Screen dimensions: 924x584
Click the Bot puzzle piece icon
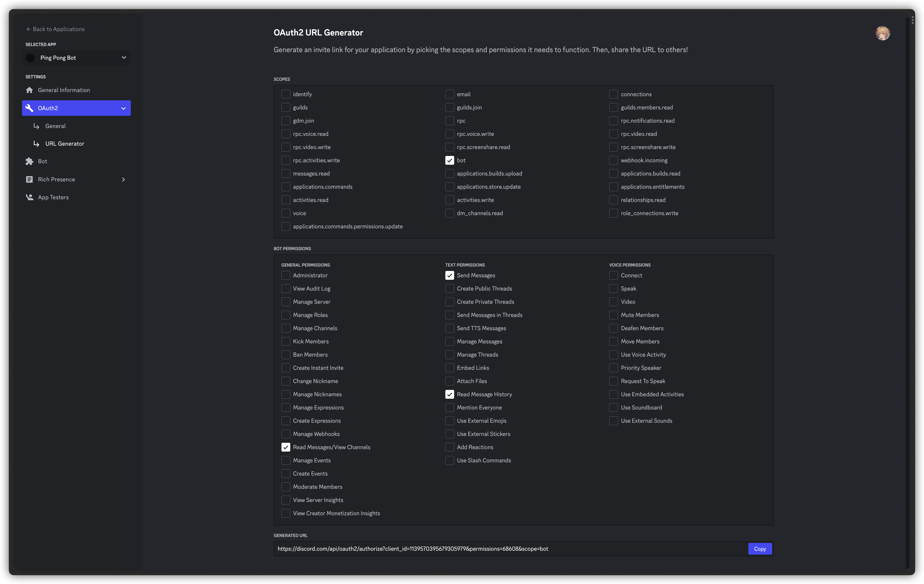[x=29, y=162]
